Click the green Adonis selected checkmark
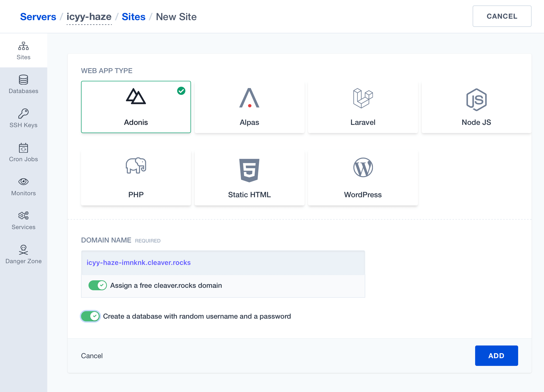 click(x=181, y=91)
